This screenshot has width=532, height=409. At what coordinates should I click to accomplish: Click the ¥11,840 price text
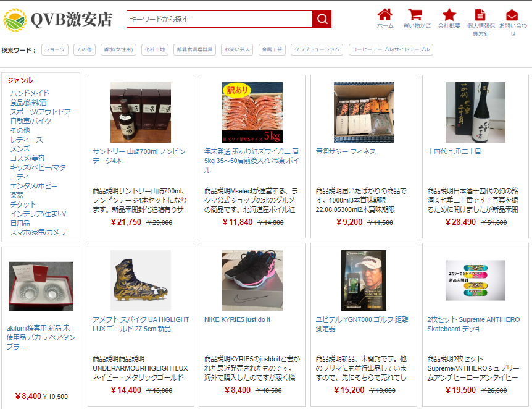237,222
